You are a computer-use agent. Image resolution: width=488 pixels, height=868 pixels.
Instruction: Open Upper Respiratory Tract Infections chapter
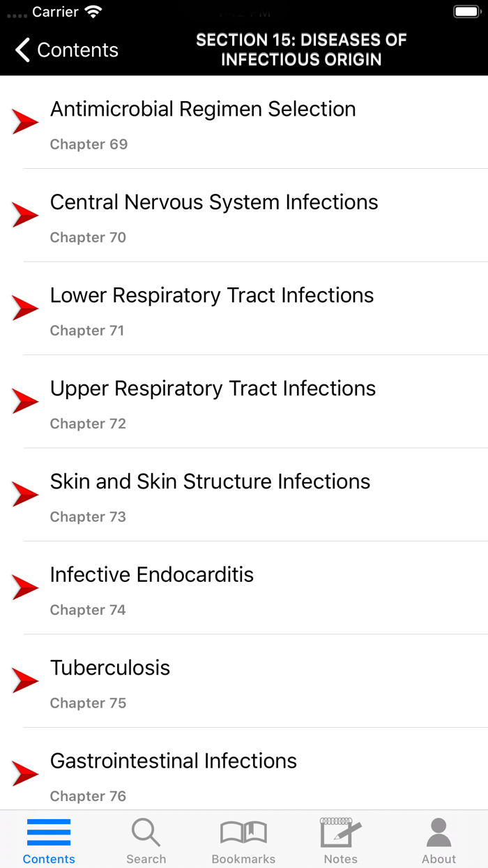(213, 389)
